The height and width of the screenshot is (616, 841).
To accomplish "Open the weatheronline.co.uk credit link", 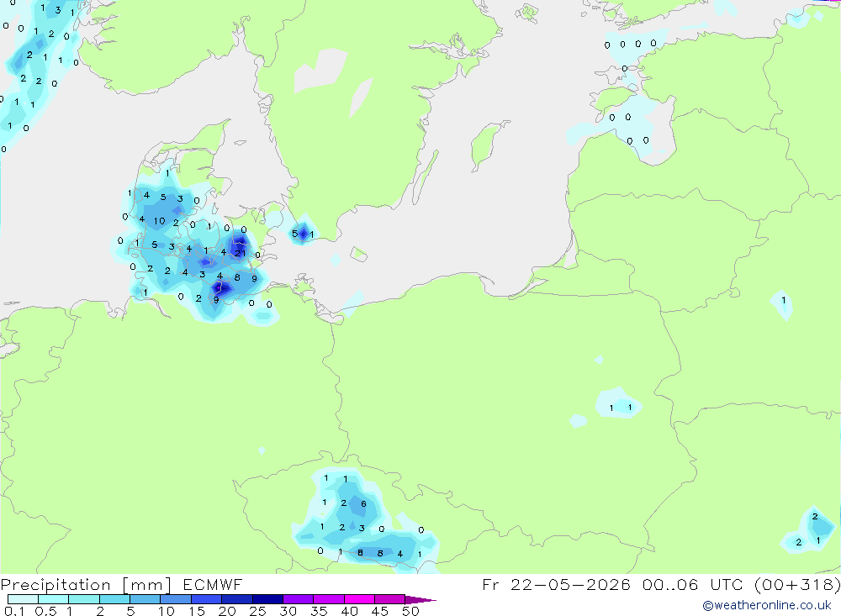I will coord(767,605).
